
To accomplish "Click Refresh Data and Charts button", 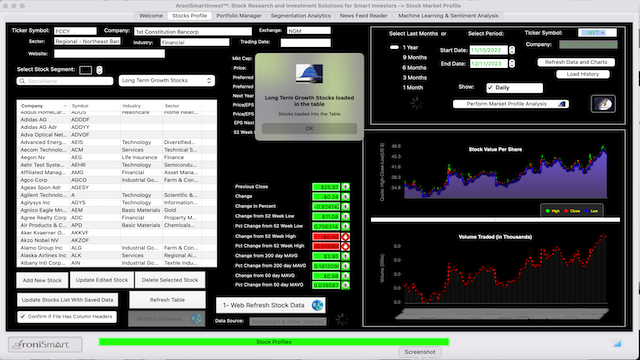I will pyautogui.click(x=576, y=62).
